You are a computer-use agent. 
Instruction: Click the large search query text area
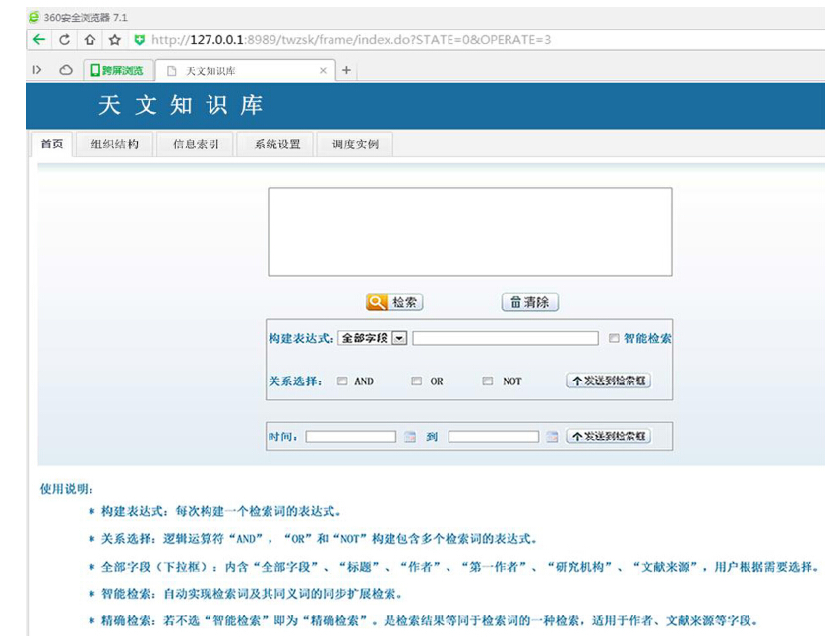point(469,231)
